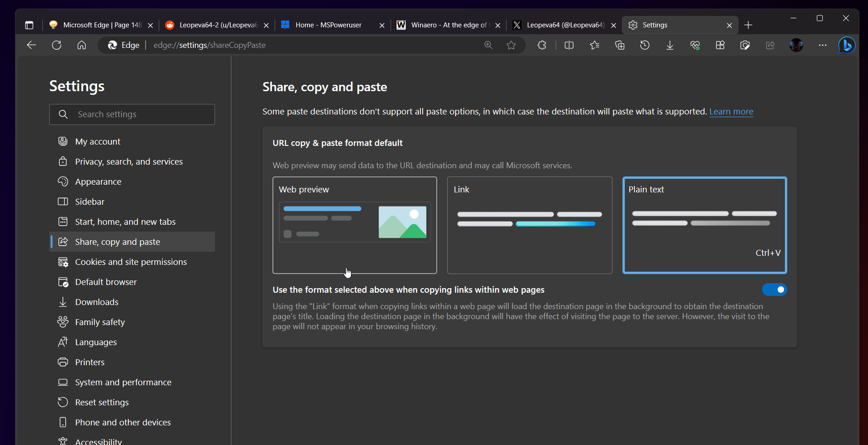Open the Share toolbar icon
Screen dimensions: 868x445
[770, 45]
